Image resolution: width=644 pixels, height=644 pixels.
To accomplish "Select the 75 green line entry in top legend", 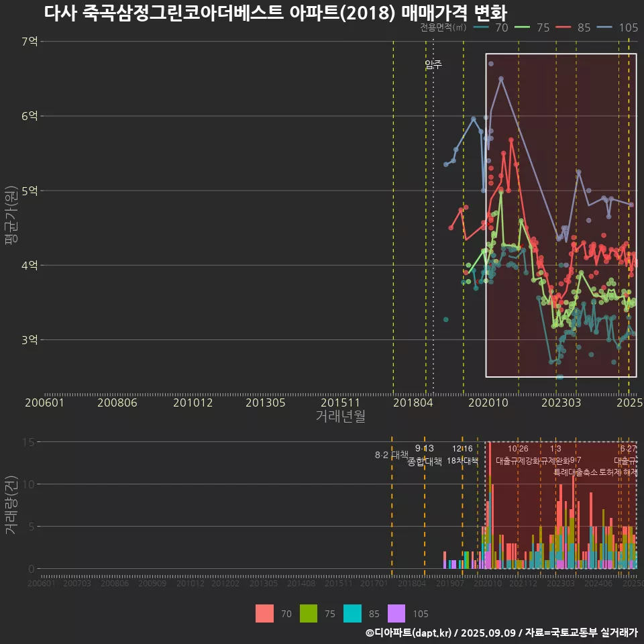I will [532, 28].
